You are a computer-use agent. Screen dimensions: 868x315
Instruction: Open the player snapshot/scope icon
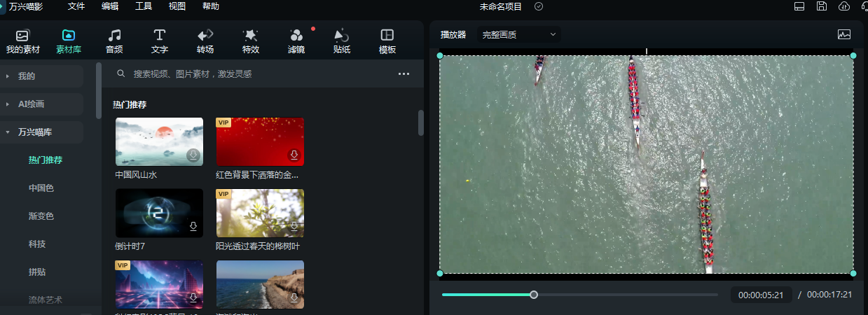point(843,34)
